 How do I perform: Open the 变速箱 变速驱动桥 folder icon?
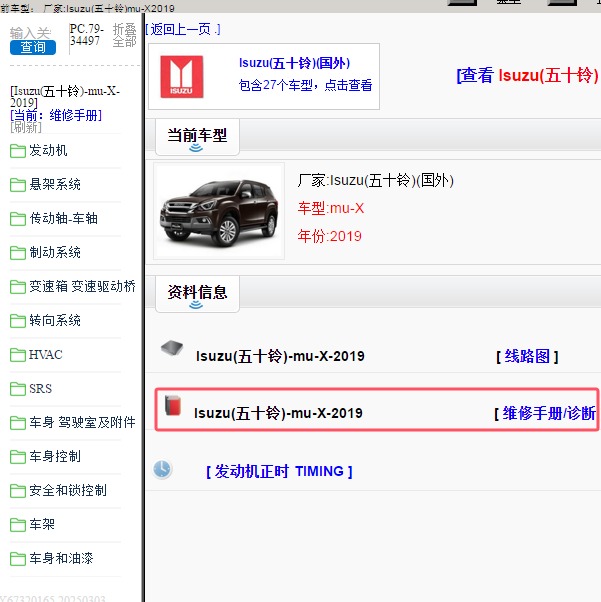pos(18,287)
